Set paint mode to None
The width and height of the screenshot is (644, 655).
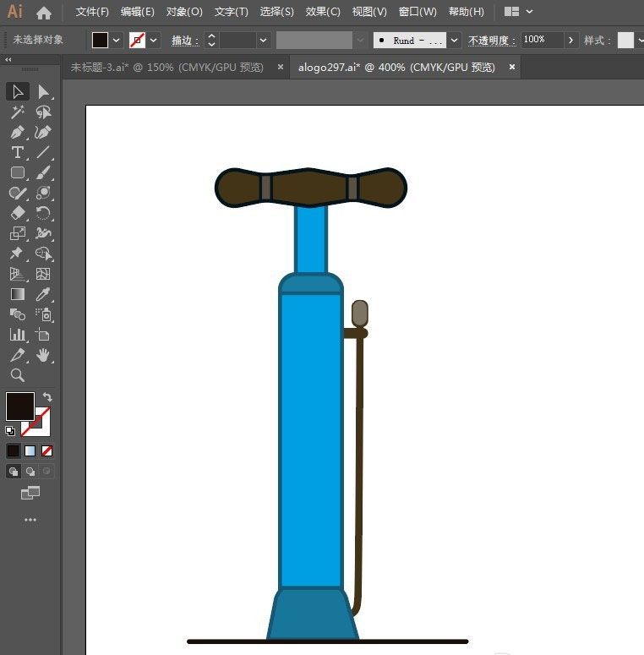tap(46, 450)
